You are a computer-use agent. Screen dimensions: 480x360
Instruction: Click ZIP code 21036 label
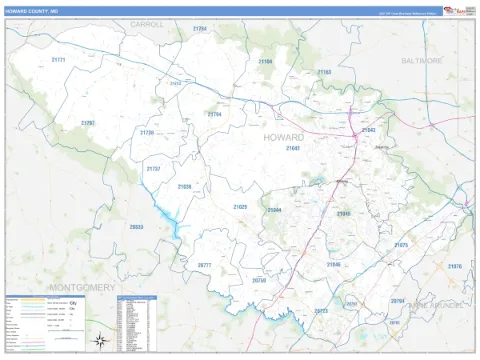pos(184,187)
